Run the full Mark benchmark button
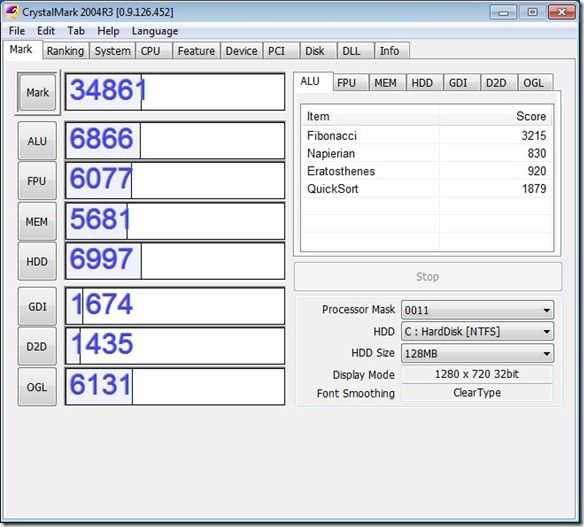 click(37, 92)
